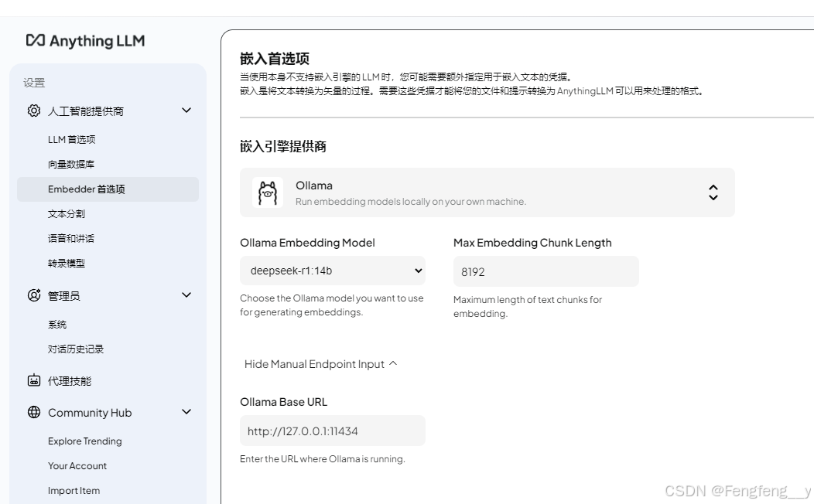Click the globe icon beside Community Hub
The width and height of the screenshot is (814, 504).
pos(34,412)
